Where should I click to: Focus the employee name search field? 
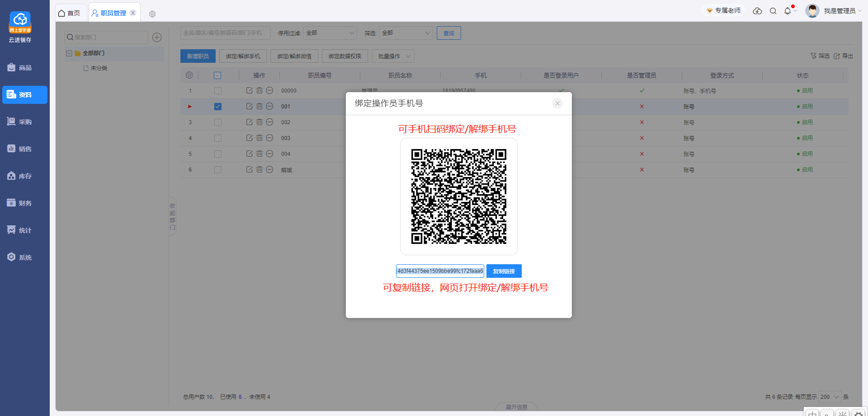[225, 33]
